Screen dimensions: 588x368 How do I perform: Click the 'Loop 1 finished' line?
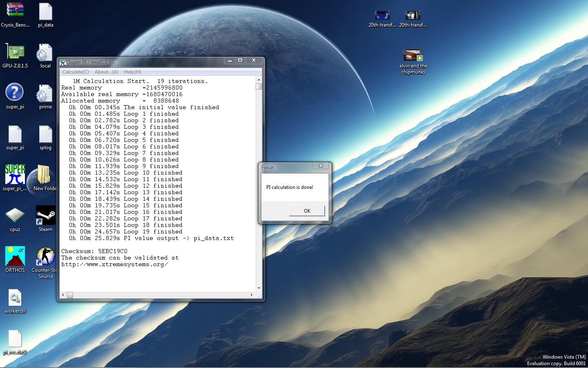(124, 114)
